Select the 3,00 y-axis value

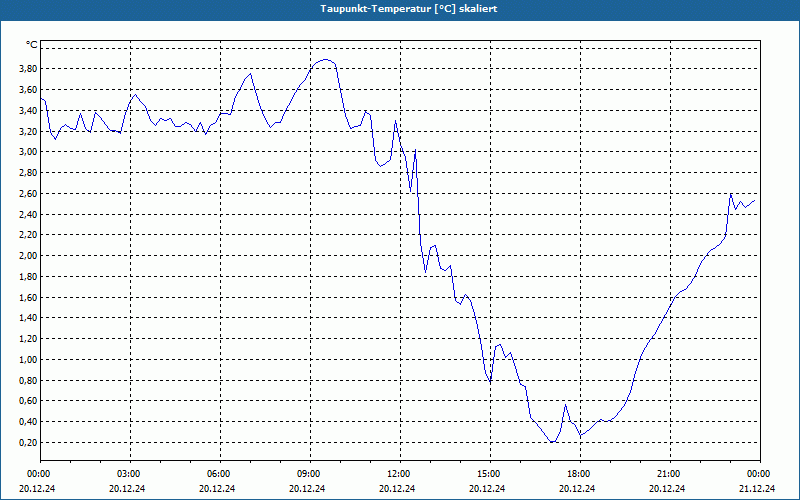pos(29,152)
